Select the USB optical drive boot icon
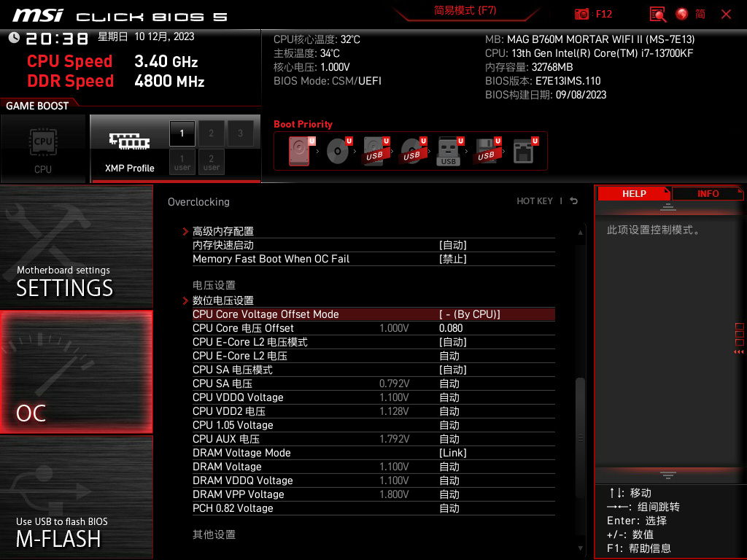 [x=413, y=151]
